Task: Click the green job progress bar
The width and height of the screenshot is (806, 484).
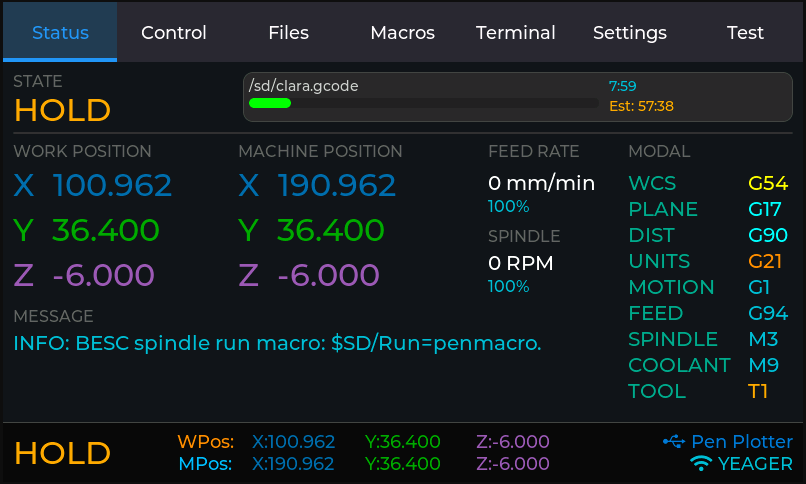Action: (x=270, y=103)
